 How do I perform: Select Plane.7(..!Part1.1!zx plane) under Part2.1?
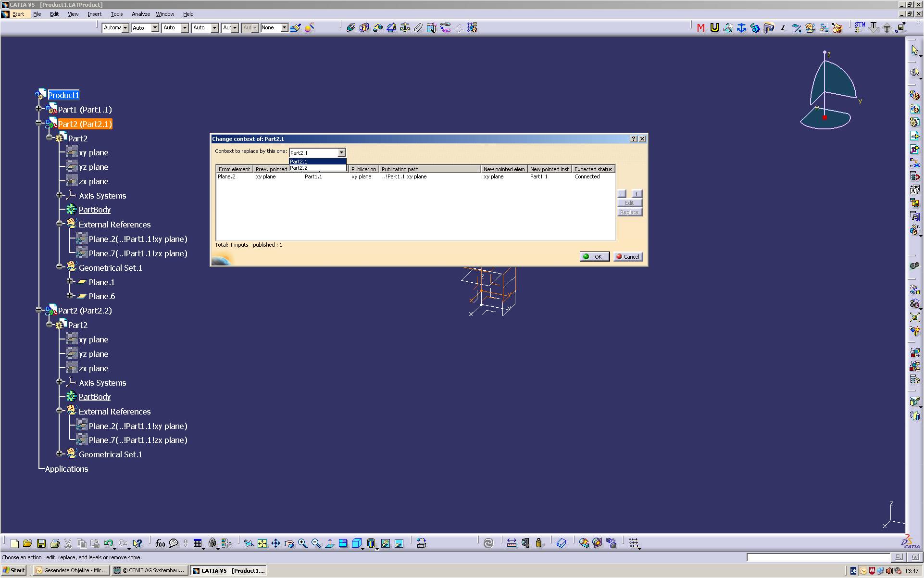(138, 253)
